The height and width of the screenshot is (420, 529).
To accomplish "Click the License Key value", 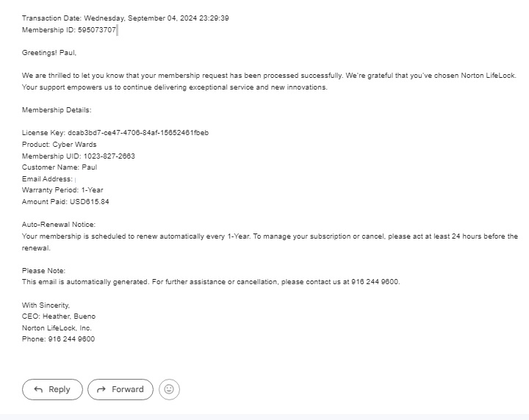I will point(138,133).
